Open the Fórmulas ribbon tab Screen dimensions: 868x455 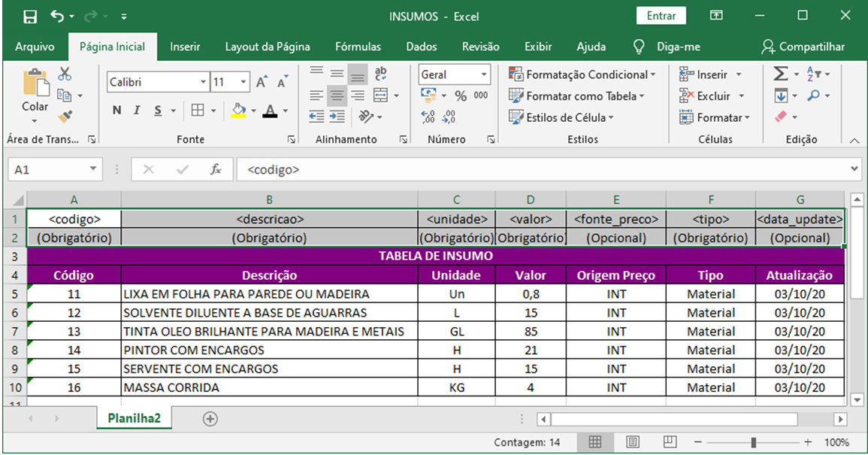(358, 47)
